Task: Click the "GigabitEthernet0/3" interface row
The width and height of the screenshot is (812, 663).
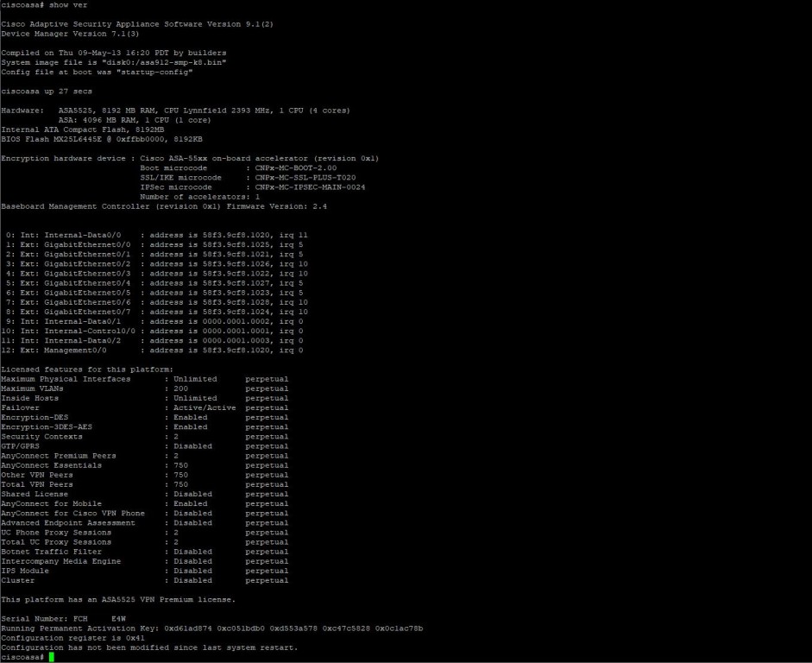Action: tap(157, 274)
